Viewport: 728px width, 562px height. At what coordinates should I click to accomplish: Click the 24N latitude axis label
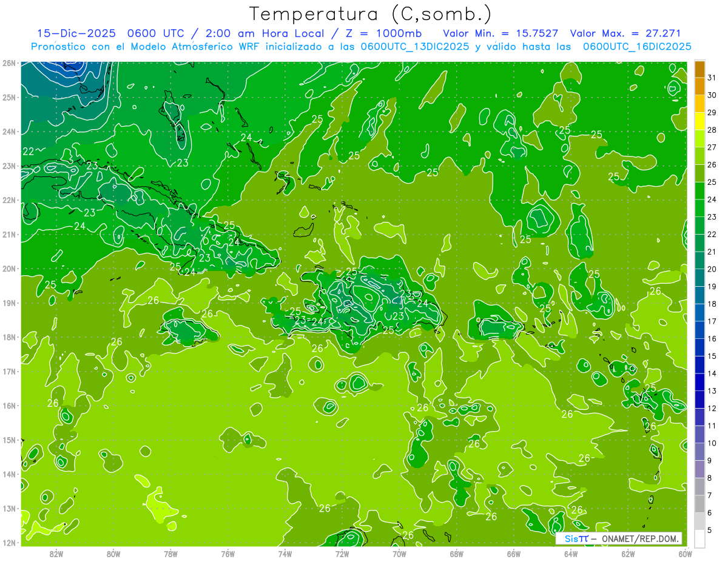[x=9, y=132]
